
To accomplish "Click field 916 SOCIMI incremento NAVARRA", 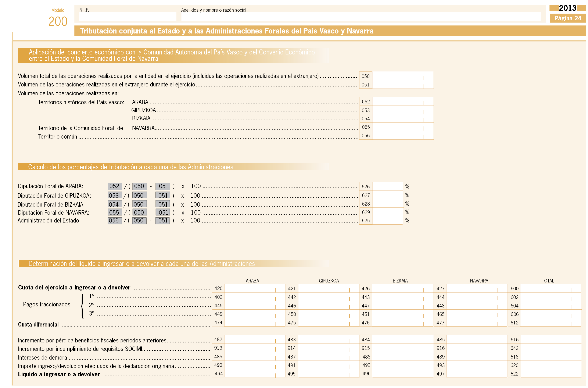I will [477, 348].
